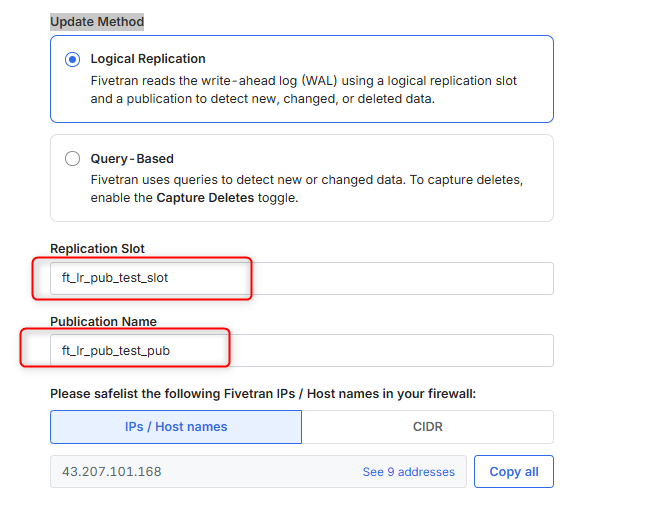Click the bold Capture Deletes text

203,198
